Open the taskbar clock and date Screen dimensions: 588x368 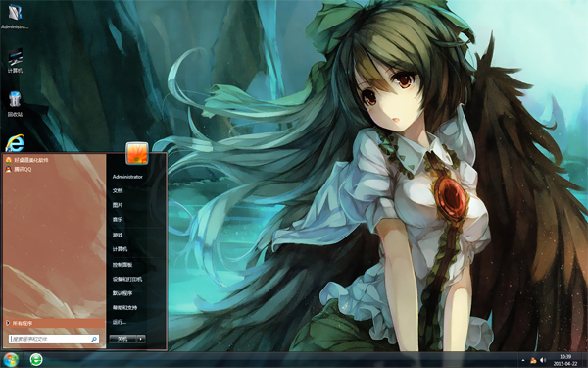click(565, 360)
